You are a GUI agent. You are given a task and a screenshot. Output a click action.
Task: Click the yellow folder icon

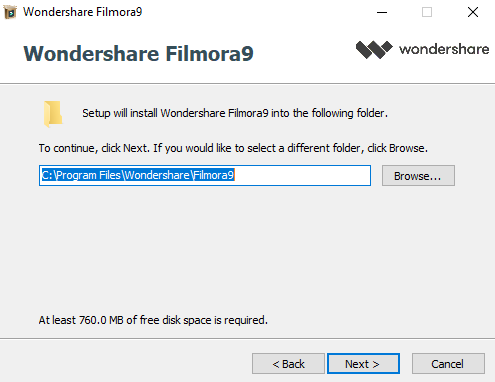53,114
